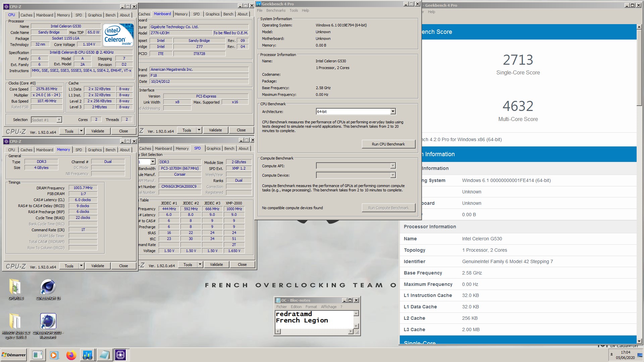Click the Z77X-UD3H model field
Viewport: 644px width, 362px height.
[x=181, y=33]
